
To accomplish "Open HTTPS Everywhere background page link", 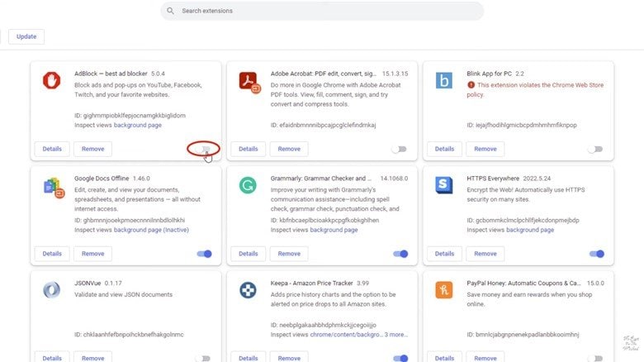I will (x=530, y=230).
